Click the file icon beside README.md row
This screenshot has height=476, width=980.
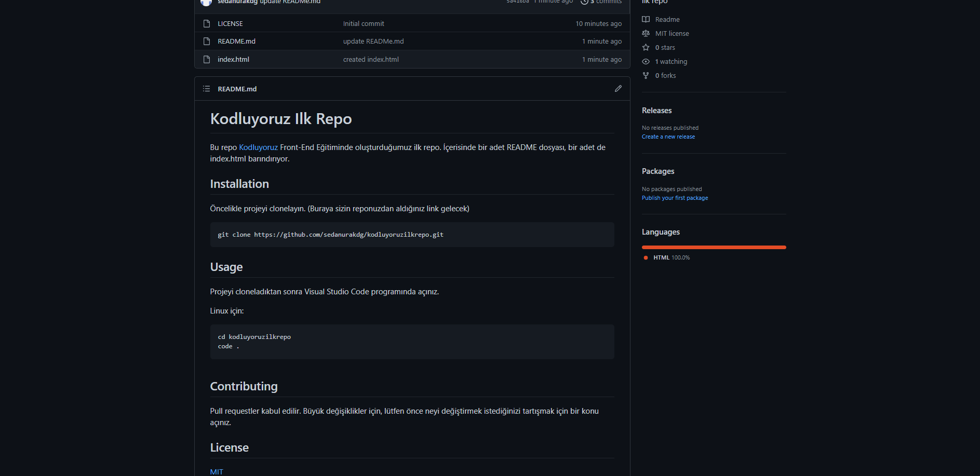point(207,42)
